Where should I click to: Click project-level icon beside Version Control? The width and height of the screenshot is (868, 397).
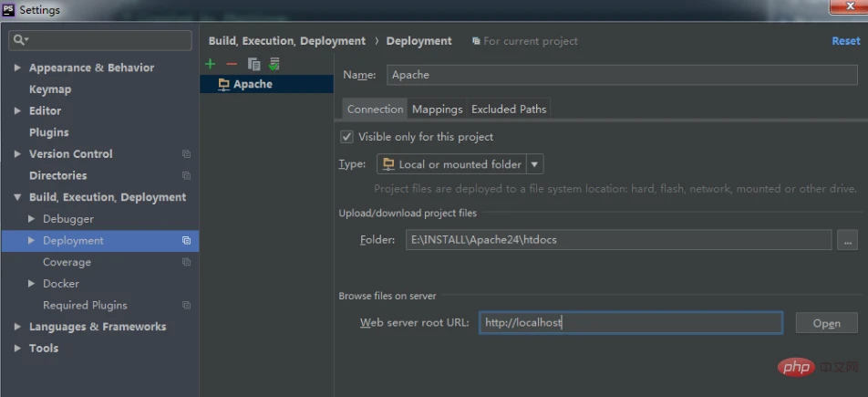(187, 154)
